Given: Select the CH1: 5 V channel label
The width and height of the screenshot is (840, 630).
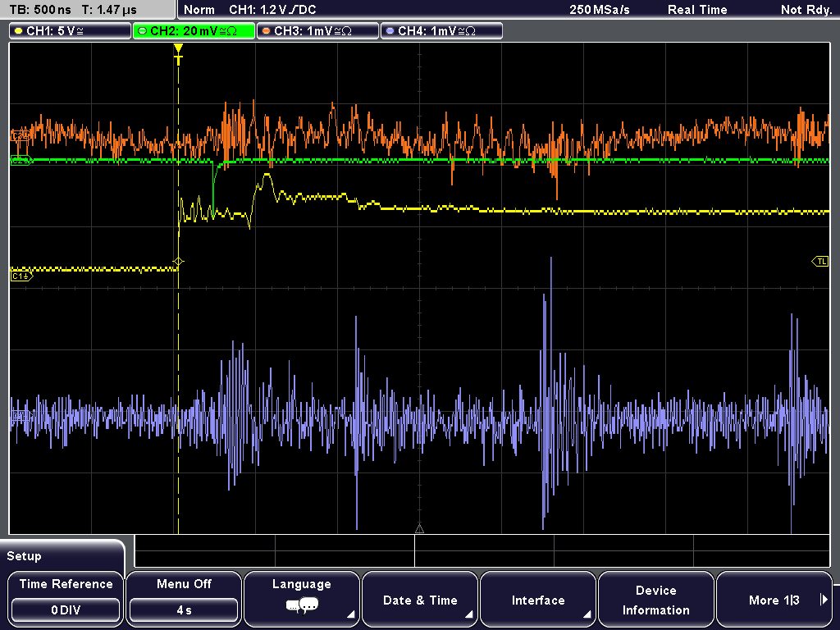Looking at the screenshot, I should point(71,31).
